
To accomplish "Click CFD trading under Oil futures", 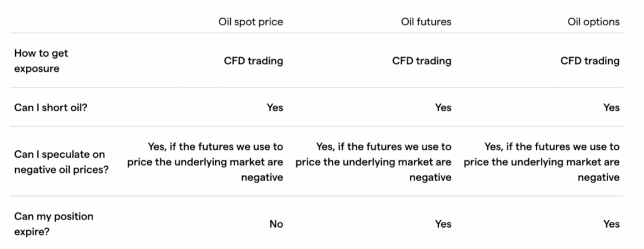I will point(422,61).
